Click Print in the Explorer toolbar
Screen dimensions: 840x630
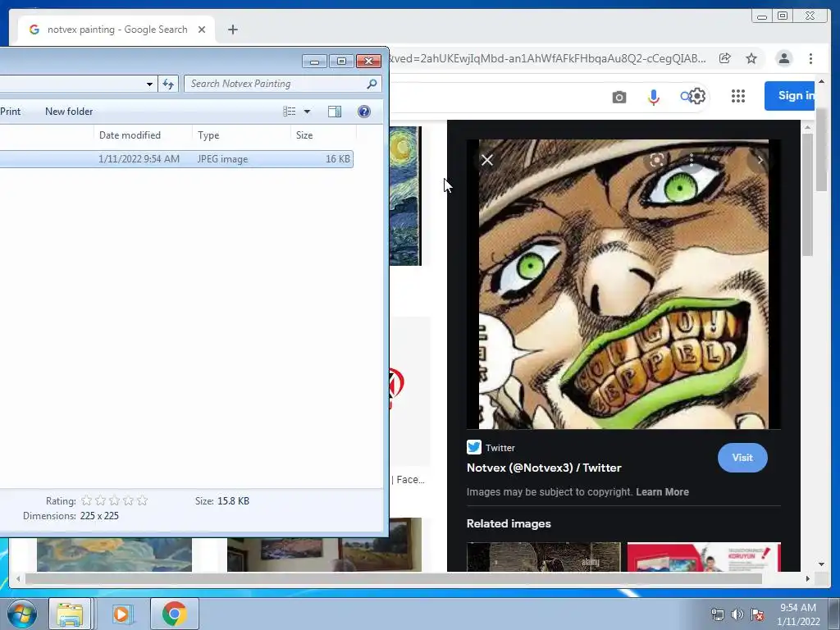(10, 112)
